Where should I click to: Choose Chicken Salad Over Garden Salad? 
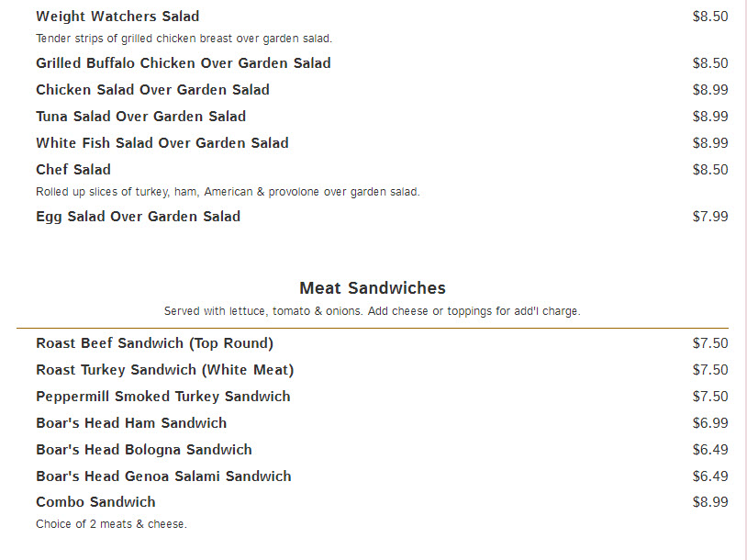(152, 90)
